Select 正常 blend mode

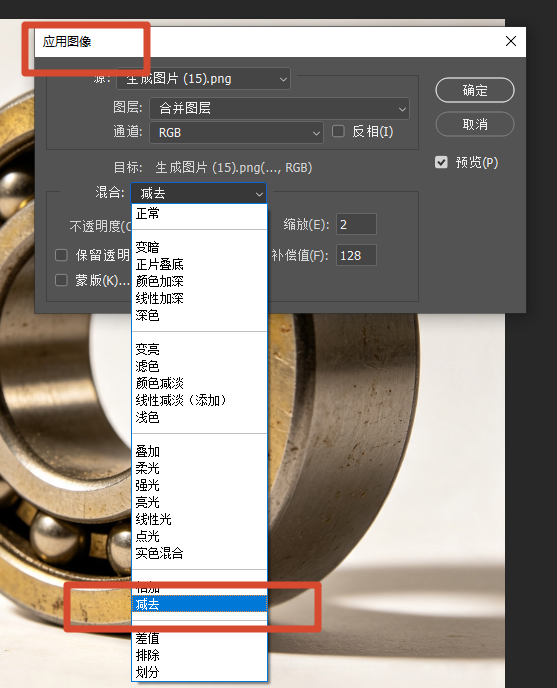(199, 214)
